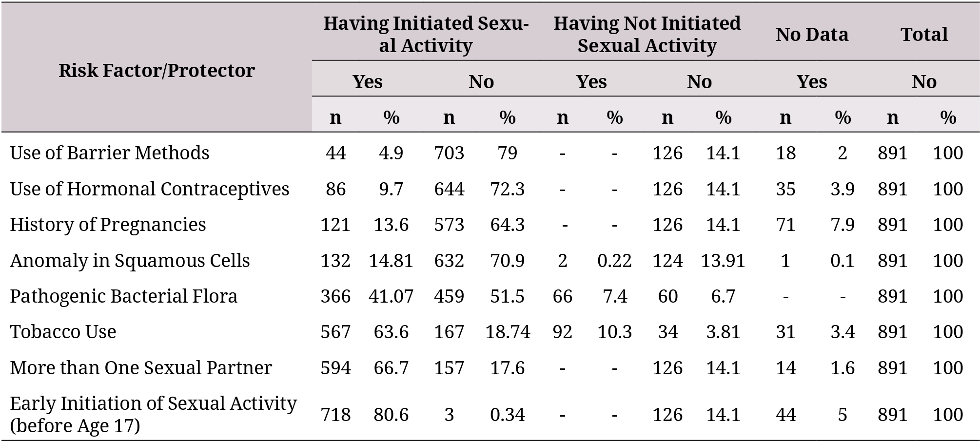Click the Use of Hormonal Contraceptives row label

coord(150,189)
